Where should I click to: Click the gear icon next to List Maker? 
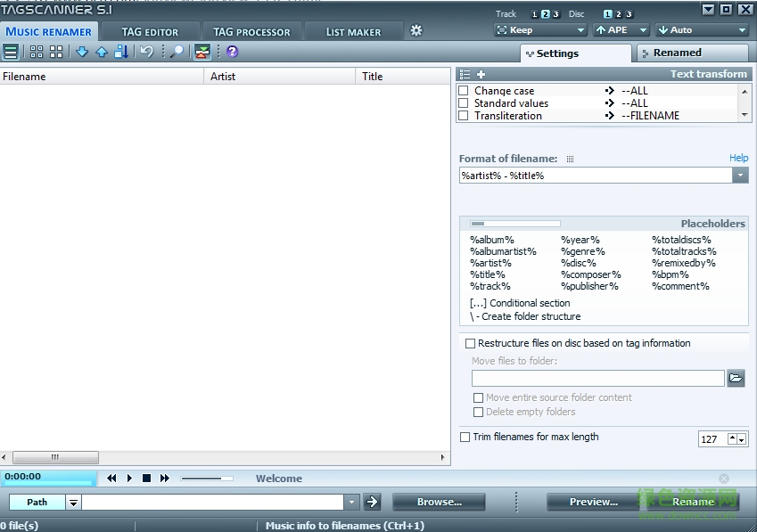coord(416,29)
